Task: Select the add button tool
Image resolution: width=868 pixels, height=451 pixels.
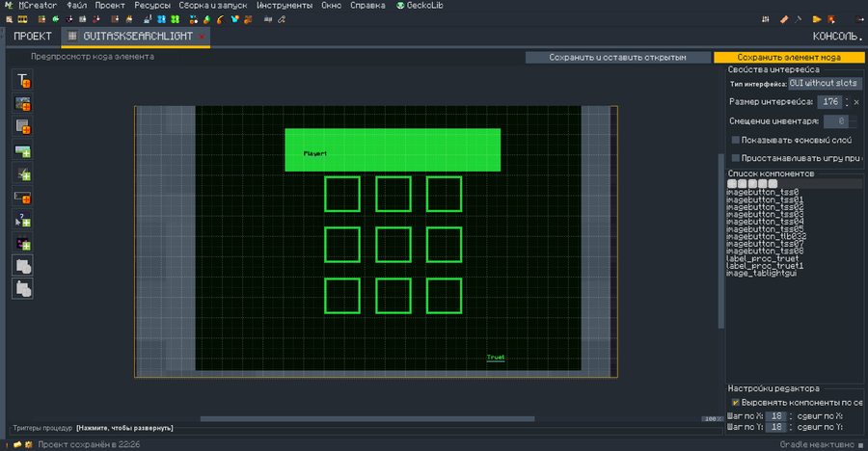Action: pyautogui.click(x=23, y=126)
